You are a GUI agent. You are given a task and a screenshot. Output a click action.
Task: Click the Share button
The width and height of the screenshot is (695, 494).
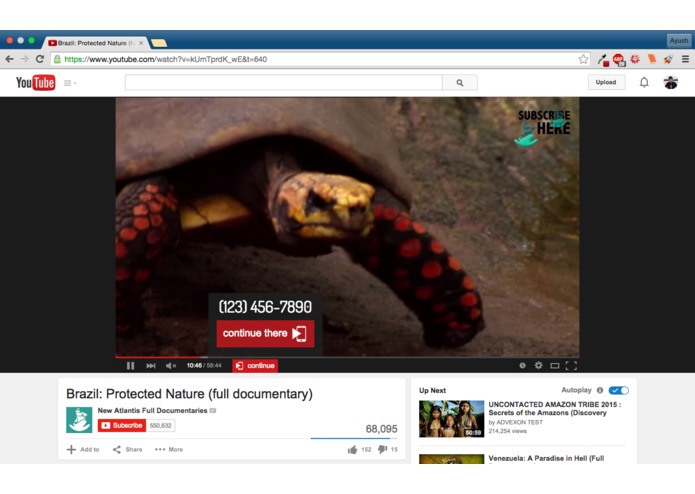[128, 449]
